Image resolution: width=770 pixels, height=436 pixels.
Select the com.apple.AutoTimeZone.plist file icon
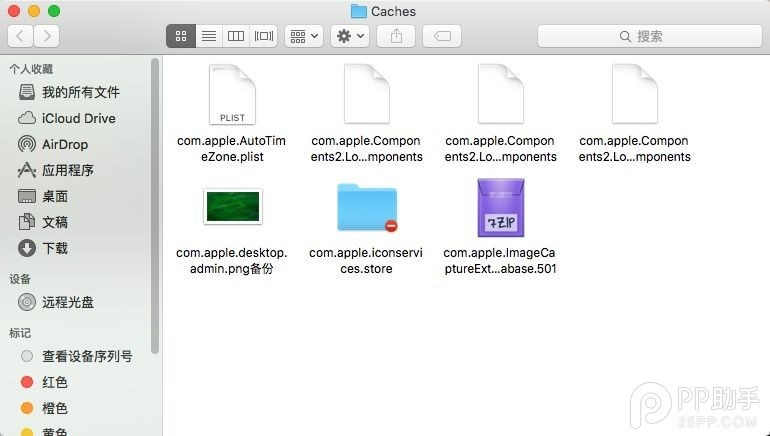coord(232,95)
